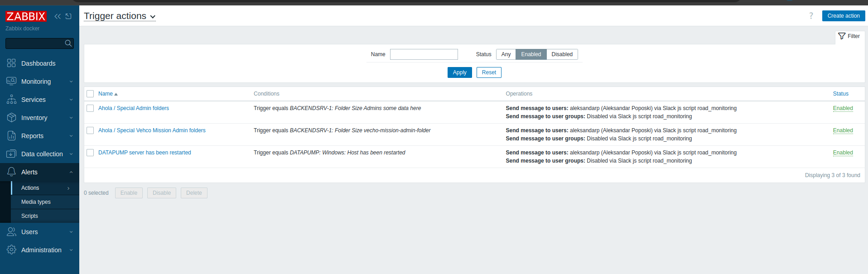Viewport: 868px width, 274px height.
Task: Select Actions under Alerts
Action: coord(45,188)
